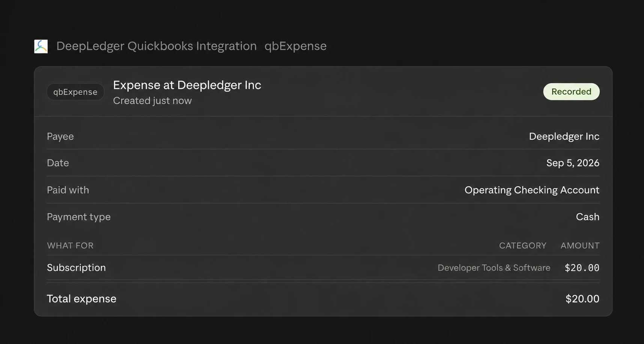
Task: Click the 'Payment type' row label
Action: tap(78, 217)
